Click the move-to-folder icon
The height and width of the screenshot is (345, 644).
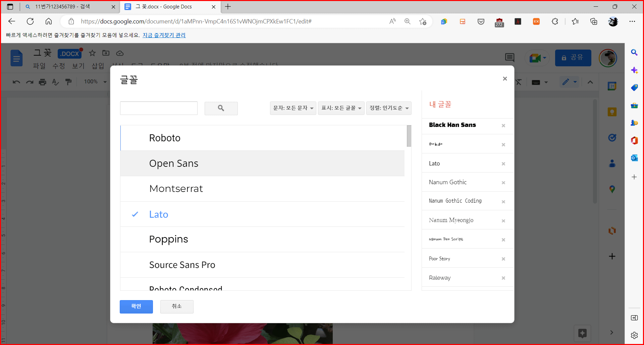pyautogui.click(x=106, y=53)
